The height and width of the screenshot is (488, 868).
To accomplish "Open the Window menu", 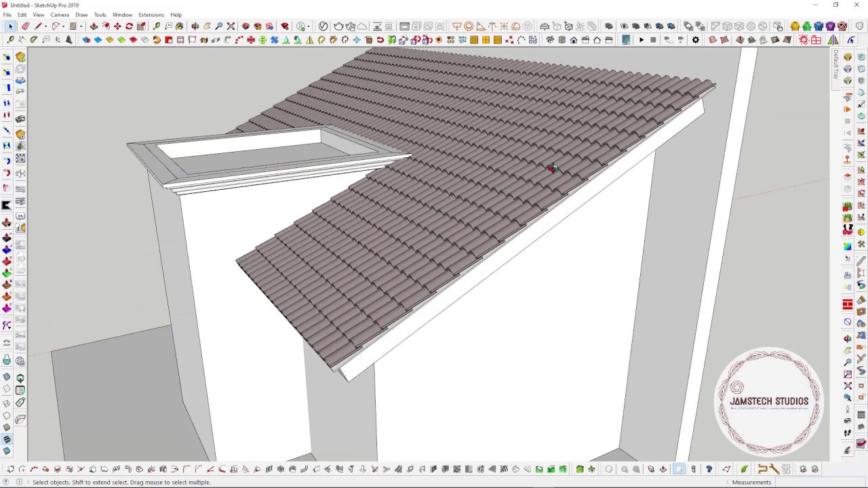I will click(x=122, y=15).
